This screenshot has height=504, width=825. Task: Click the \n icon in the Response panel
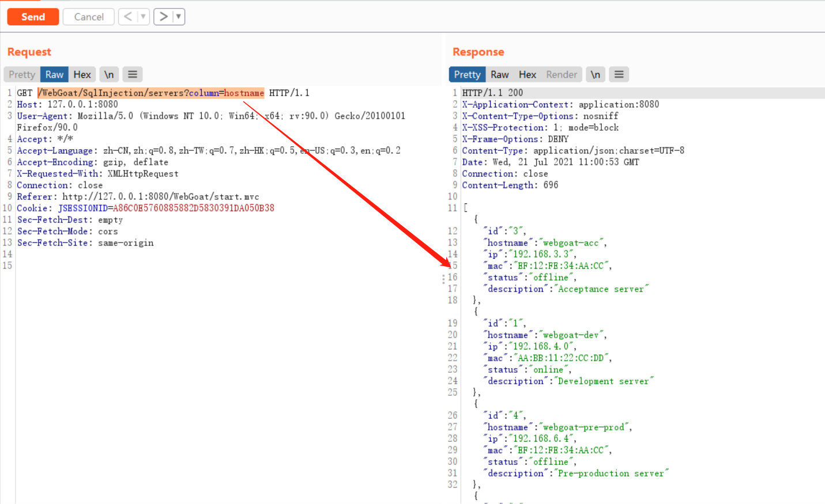tap(596, 74)
